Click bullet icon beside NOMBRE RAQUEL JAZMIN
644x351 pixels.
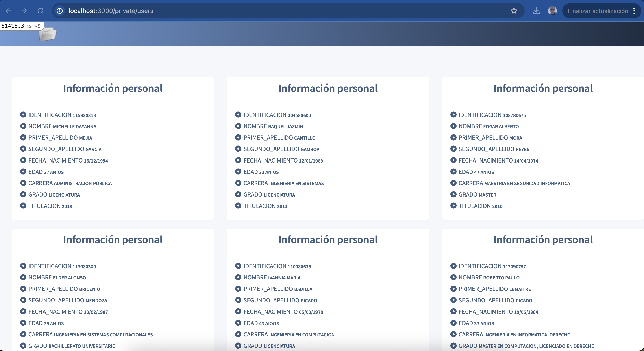(238, 126)
